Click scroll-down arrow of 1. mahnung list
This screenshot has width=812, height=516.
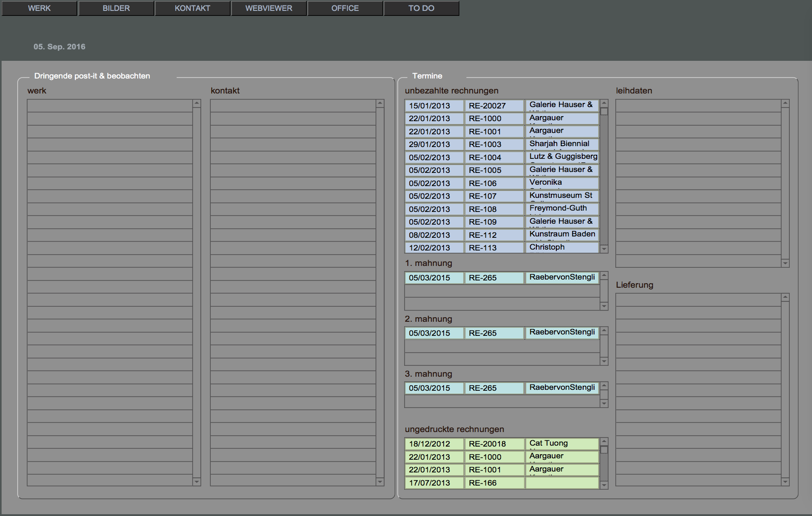point(604,306)
